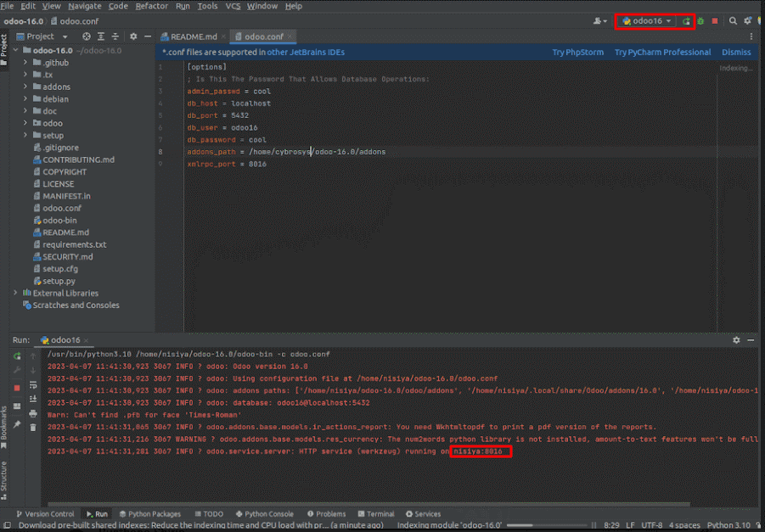Open editor tab options three-dot menu
The height and width of the screenshot is (532, 765).
[751, 36]
